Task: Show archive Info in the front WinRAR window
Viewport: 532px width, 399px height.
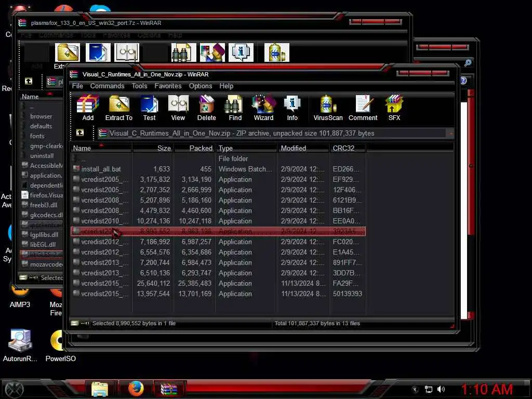Action: tap(292, 108)
